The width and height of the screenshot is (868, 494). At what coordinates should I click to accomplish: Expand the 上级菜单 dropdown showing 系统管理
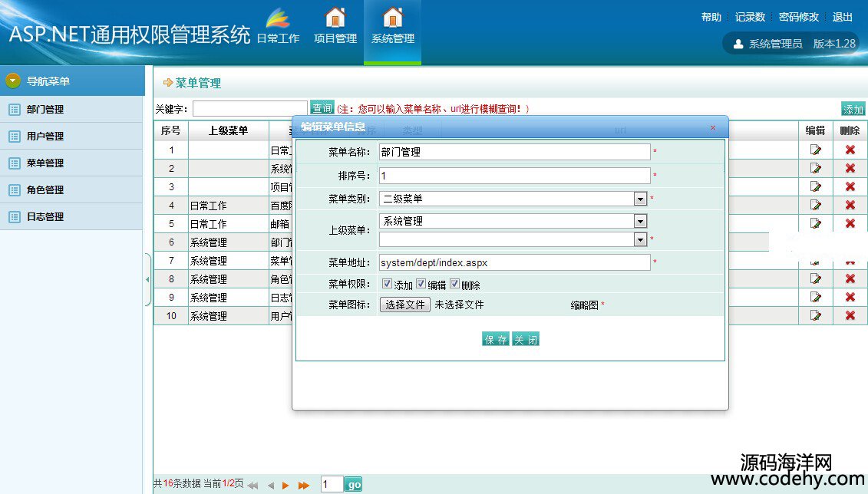pos(640,221)
